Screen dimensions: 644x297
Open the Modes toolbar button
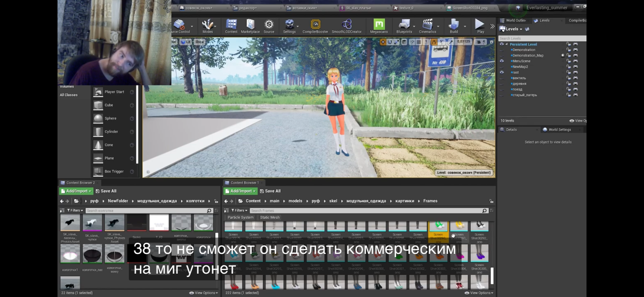click(207, 26)
